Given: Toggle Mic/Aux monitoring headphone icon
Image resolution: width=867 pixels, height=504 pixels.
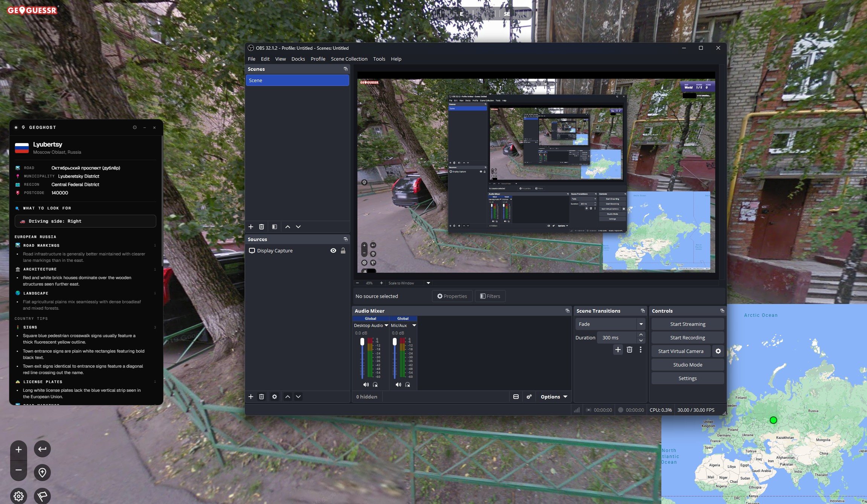Looking at the screenshot, I should pos(408,385).
